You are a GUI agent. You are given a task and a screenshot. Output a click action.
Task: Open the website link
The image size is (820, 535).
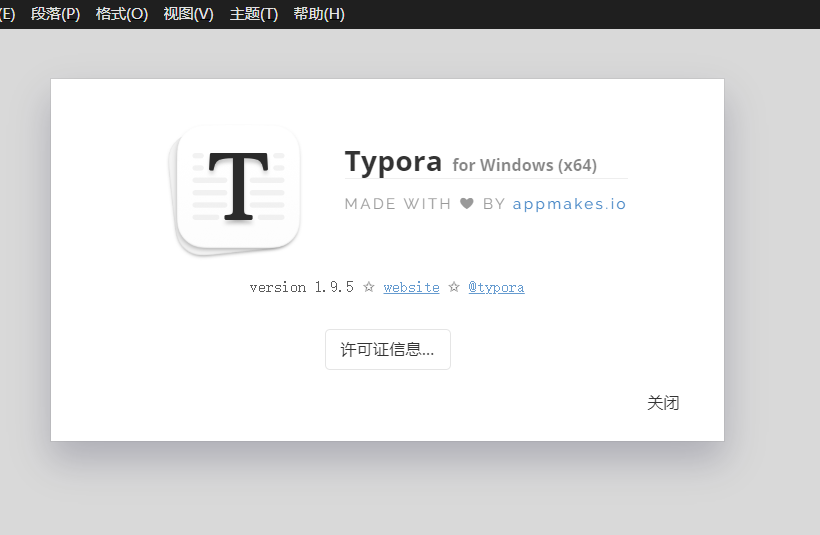click(x=412, y=287)
